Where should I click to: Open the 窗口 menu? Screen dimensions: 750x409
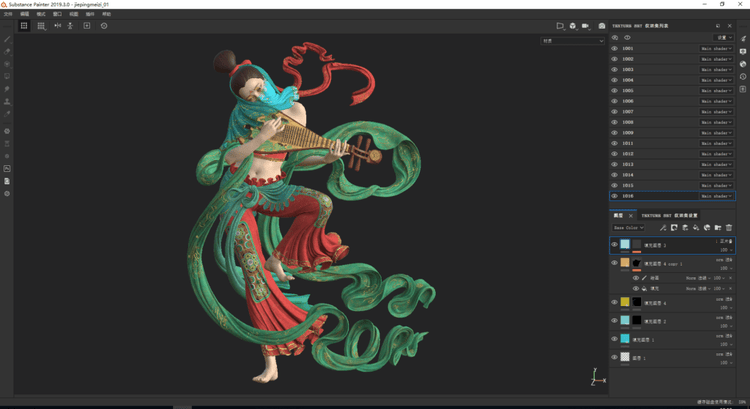pyautogui.click(x=57, y=14)
